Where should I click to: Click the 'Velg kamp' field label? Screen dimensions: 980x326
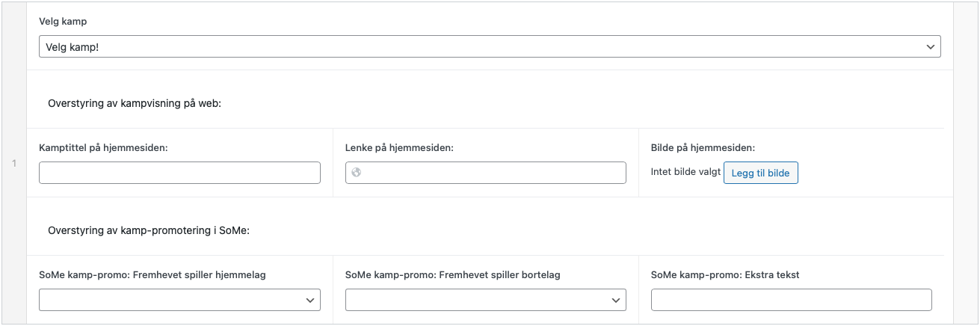[63, 22]
